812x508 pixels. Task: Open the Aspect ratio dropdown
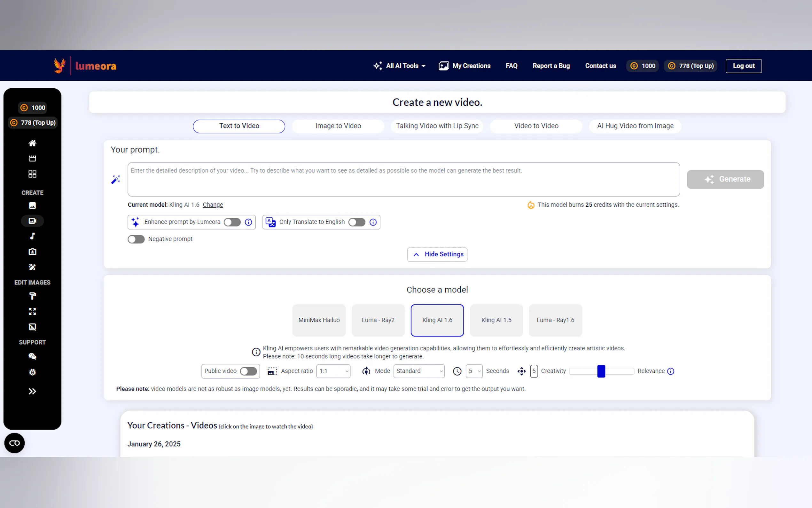click(x=333, y=371)
